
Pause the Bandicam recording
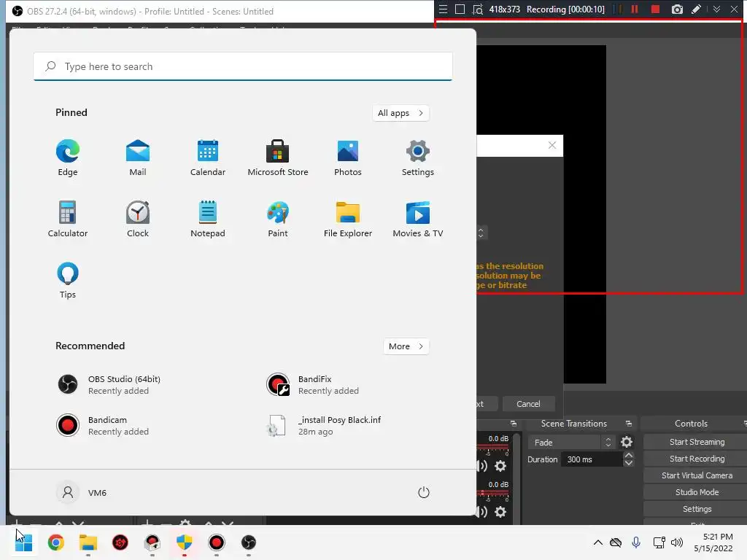(x=635, y=9)
